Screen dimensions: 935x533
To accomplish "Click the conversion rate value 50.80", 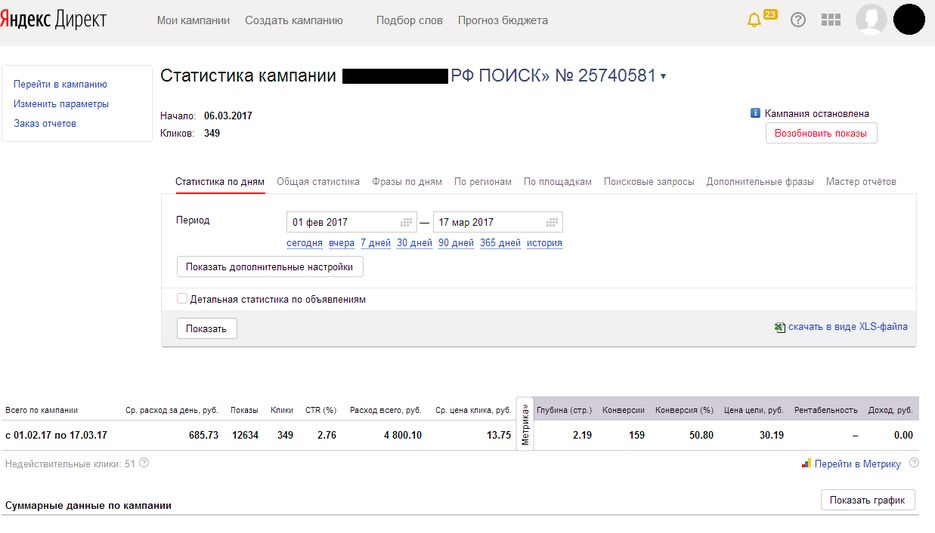I will 701,435.
